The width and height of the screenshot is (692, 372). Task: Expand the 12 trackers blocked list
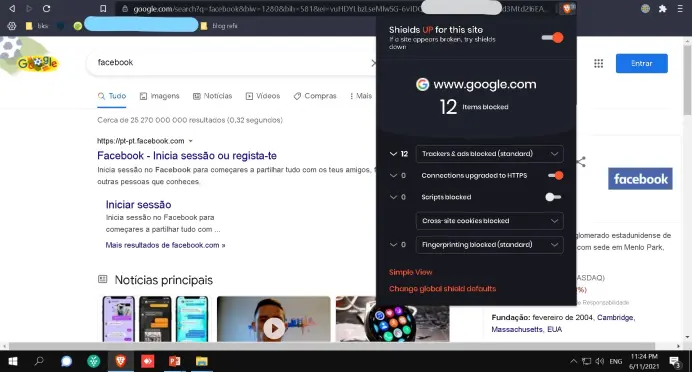[393, 154]
